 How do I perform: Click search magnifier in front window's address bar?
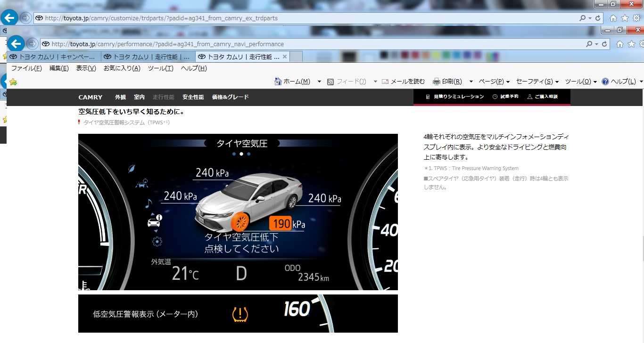589,44
